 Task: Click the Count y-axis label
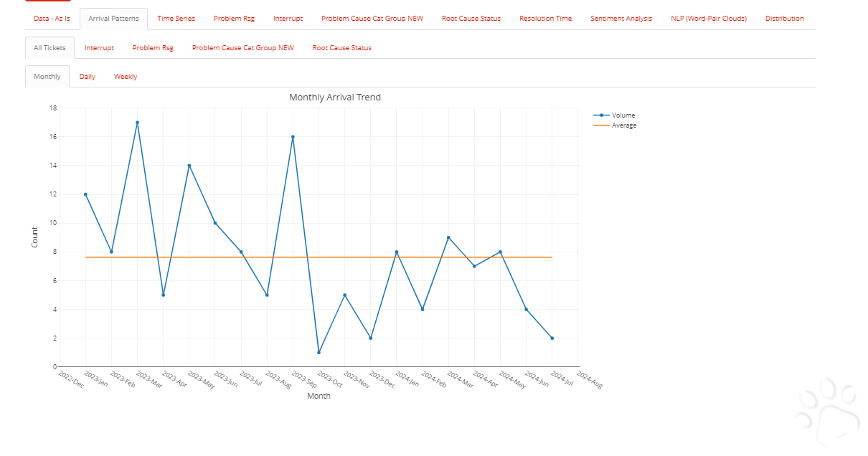(x=34, y=237)
